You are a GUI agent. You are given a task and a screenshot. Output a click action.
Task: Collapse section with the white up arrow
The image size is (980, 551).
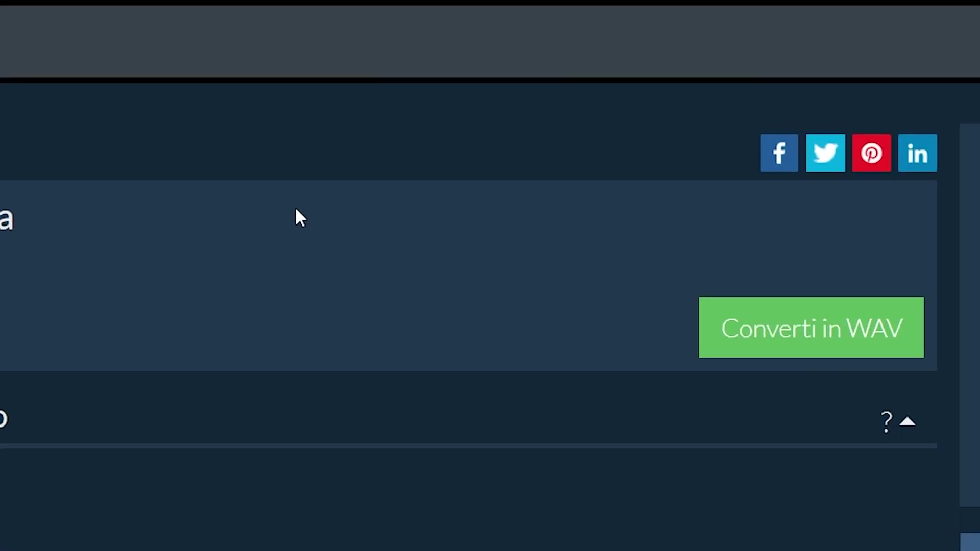pos(908,421)
